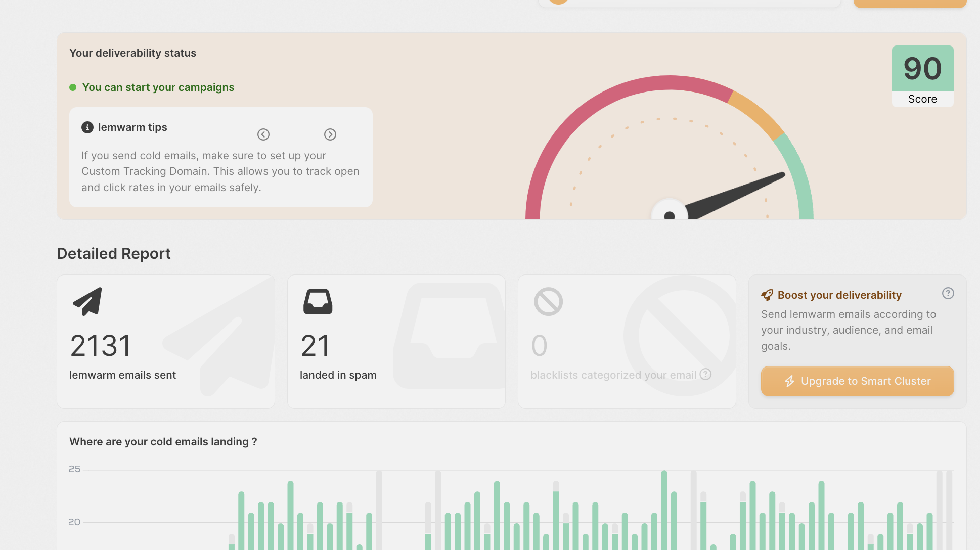
Task: Click Upgrade to Smart Cluster button
Action: [857, 381]
